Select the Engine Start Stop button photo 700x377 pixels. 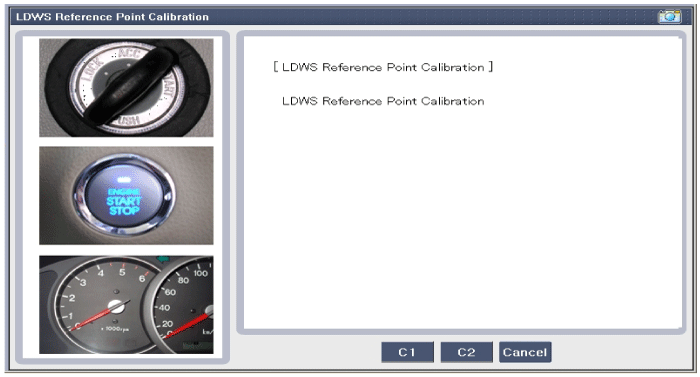pos(126,196)
